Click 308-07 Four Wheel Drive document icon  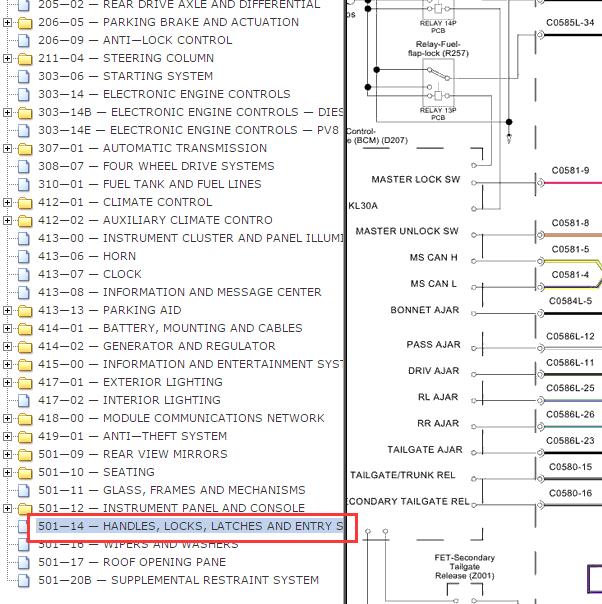click(x=24, y=167)
